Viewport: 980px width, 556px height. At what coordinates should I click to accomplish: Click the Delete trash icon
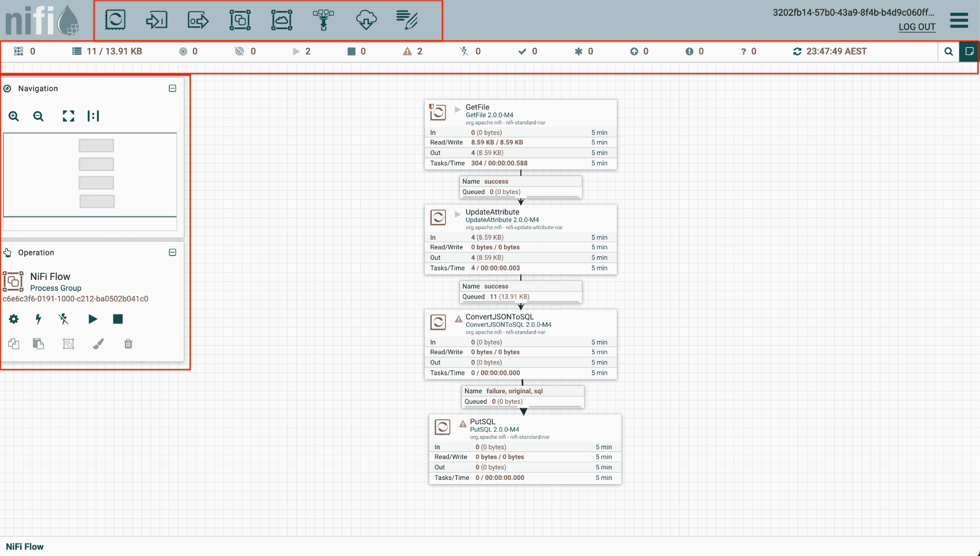(x=128, y=344)
